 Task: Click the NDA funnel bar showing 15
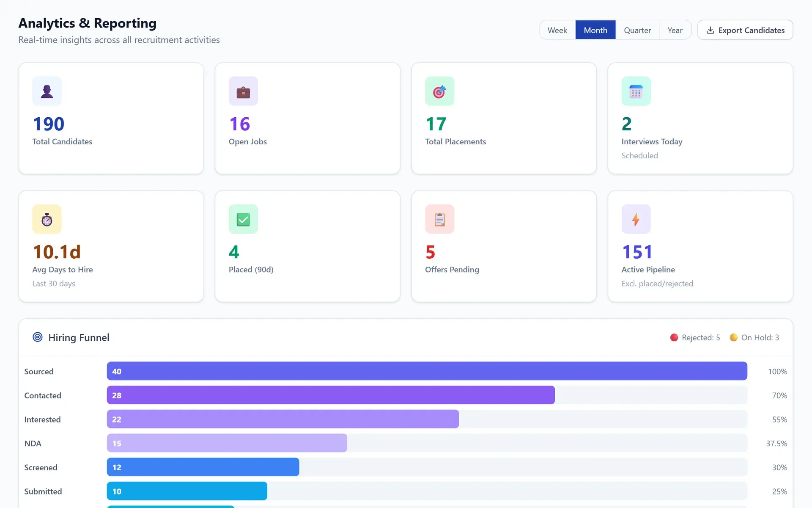pyautogui.click(x=227, y=443)
